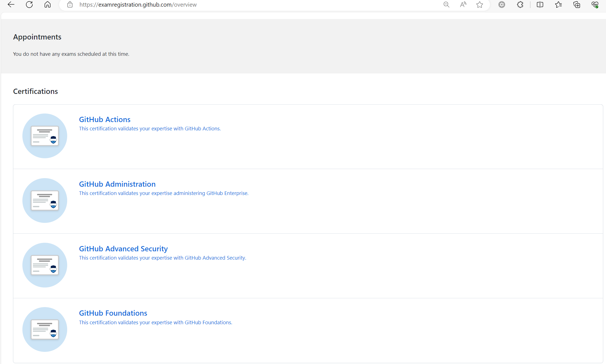606x364 pixels.
Task: Open the GitHub Actions certification link
Action: pyautogui.click(x=105, y=119)
